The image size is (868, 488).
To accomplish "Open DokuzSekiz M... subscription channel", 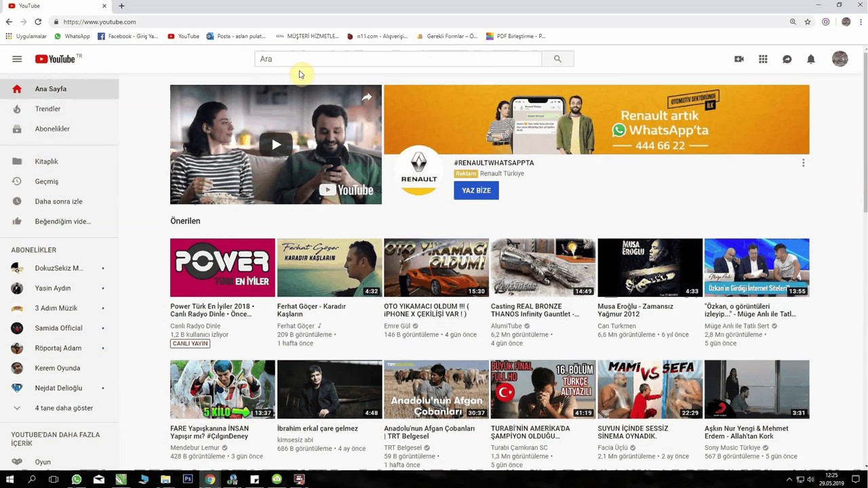I will pyautogui.click(x=59, y=268).
